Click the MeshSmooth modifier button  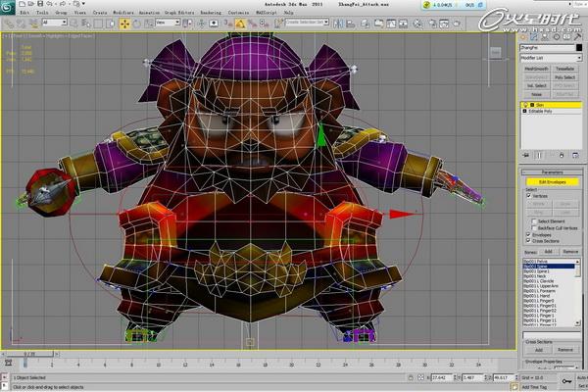pyautogui.click(x=536, y=69)
